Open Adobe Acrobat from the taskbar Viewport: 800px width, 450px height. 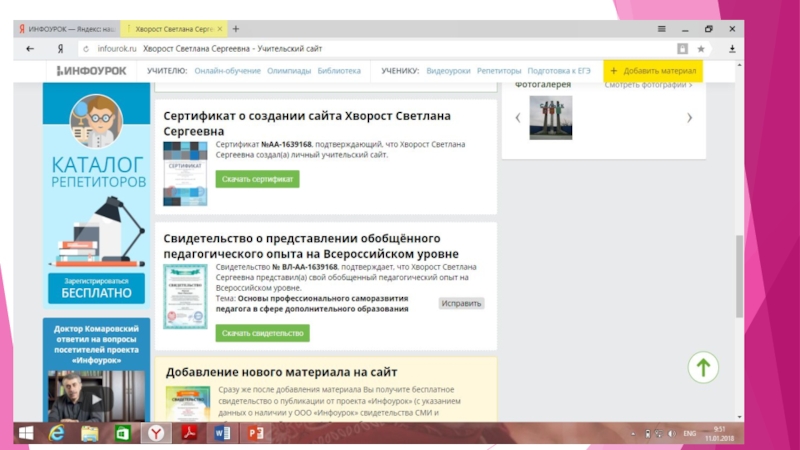pyautogui.click(x=189, y=433)
